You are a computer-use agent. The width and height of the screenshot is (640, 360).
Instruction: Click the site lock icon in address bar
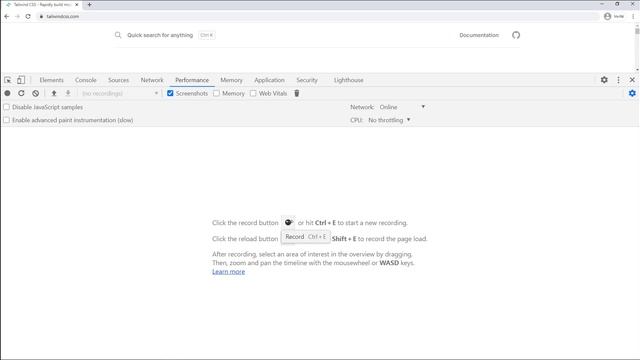click(41, 16)
